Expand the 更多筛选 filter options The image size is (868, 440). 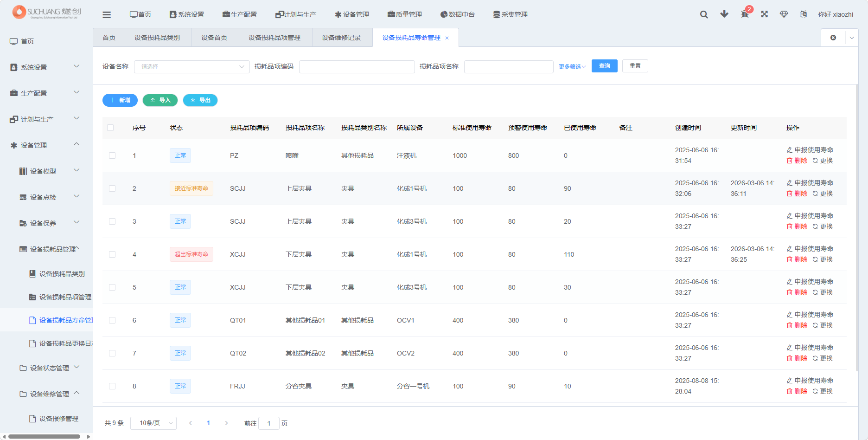[572, 67]
